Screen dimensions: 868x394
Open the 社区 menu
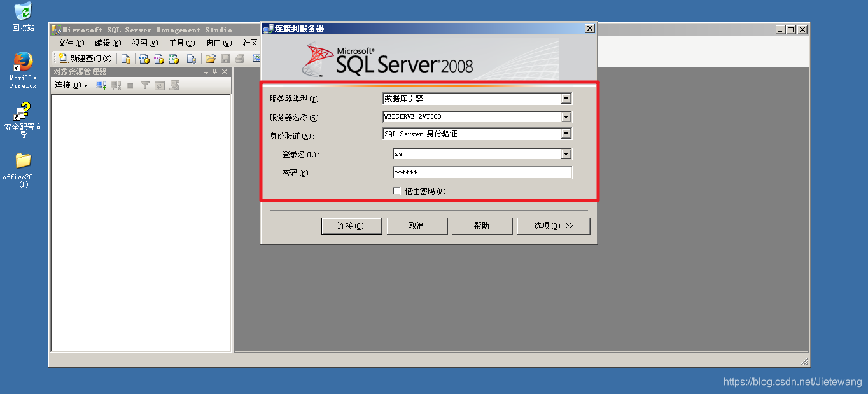tap(250, 43)
